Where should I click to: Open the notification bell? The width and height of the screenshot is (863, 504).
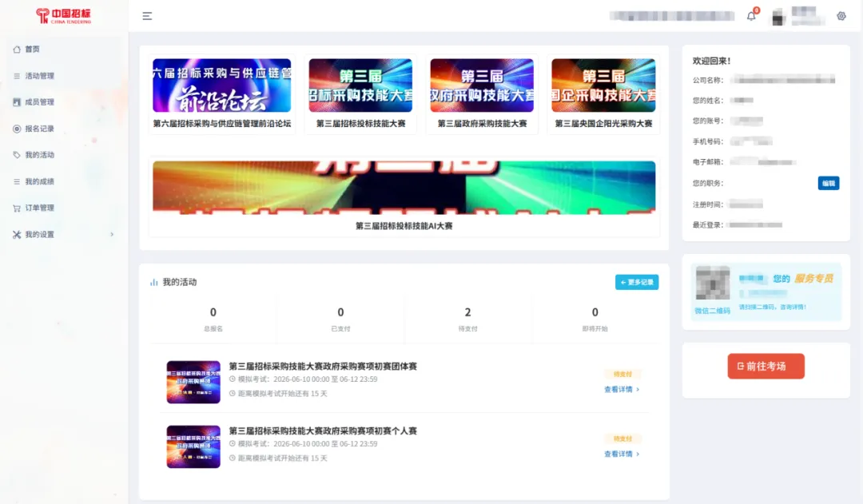[x=751, y=16]
